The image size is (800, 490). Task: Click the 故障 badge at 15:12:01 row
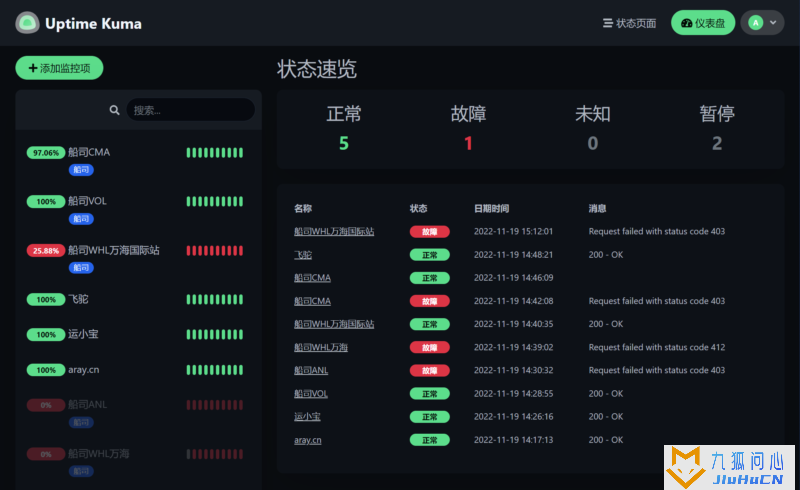click(430, 232)
